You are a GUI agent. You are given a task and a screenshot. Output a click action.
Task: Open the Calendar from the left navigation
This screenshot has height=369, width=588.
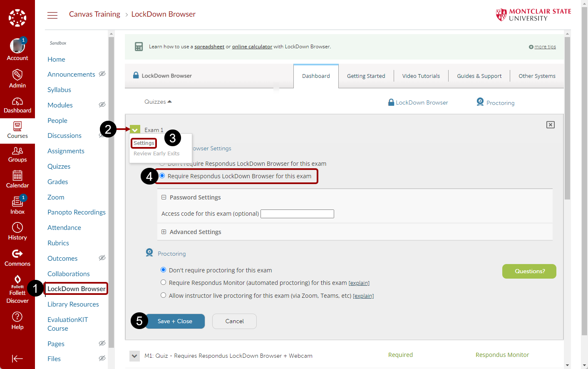(17, 179)
